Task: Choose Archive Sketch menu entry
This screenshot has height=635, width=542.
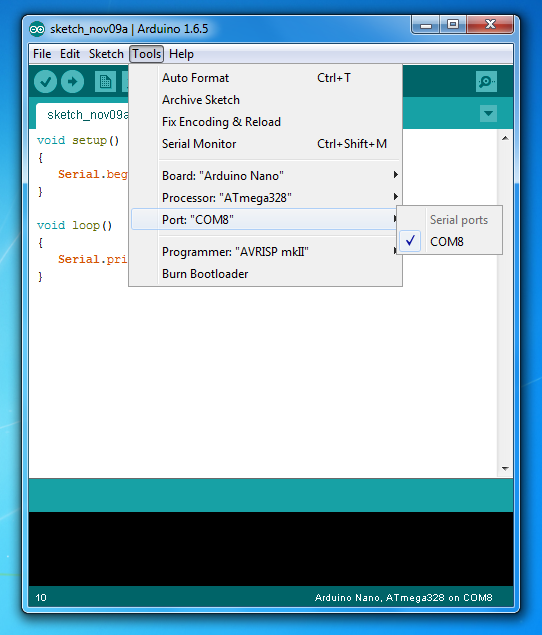Action: click(265, 100)
